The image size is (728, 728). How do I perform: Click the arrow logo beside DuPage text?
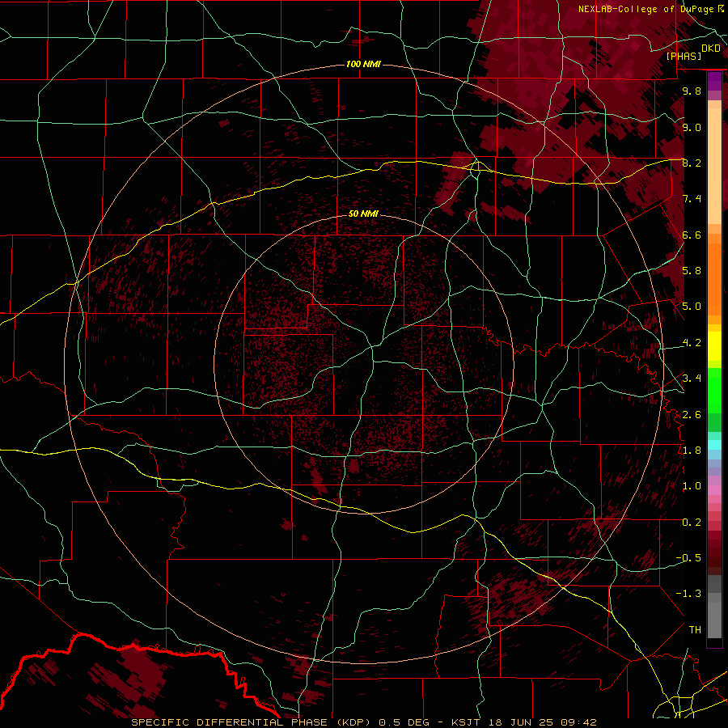coord(721,9)
